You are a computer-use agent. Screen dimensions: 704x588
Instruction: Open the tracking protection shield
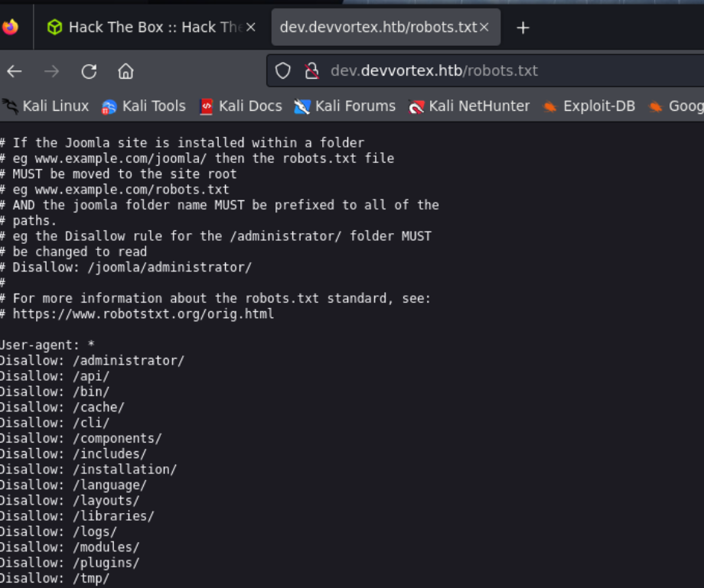pyautogui.click(x=283, y=71)
